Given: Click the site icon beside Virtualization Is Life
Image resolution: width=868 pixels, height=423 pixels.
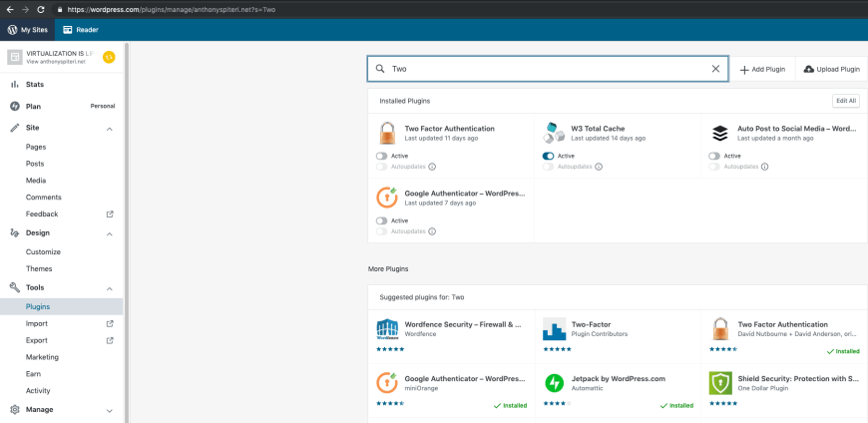Looking at the screenshot, I should tap(15, 57).
